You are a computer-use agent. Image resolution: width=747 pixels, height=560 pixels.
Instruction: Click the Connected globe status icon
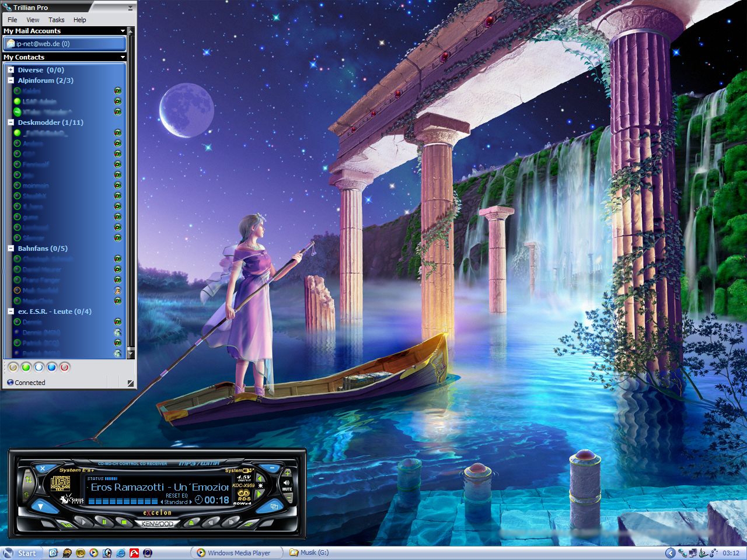[10, 383]
